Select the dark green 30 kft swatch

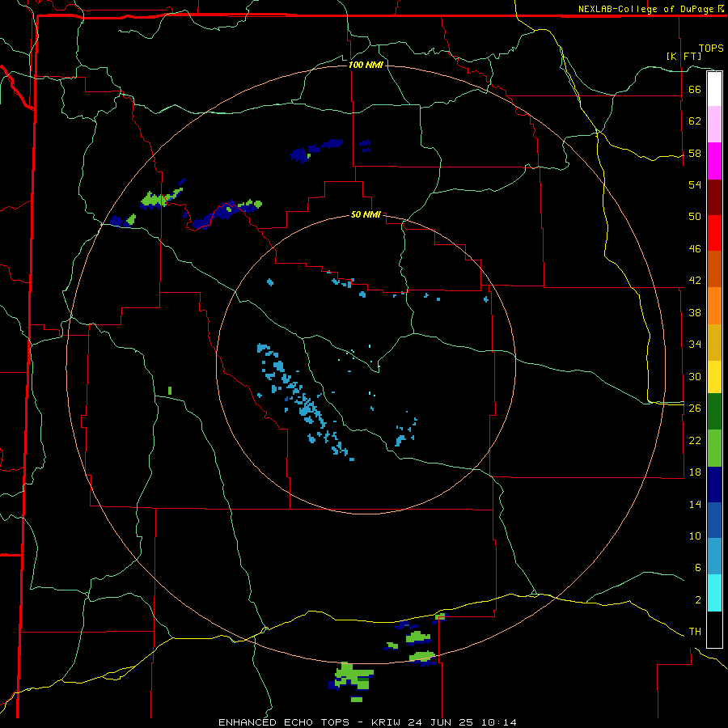(x=714, y=412)
